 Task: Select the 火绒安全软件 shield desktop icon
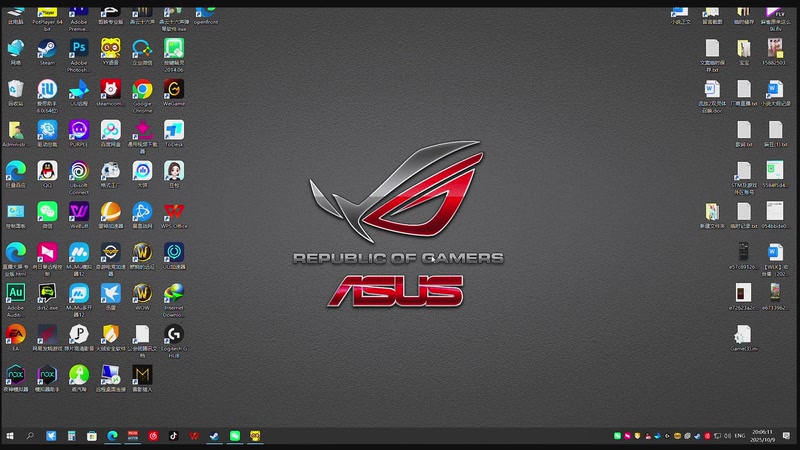coord(110,337)
